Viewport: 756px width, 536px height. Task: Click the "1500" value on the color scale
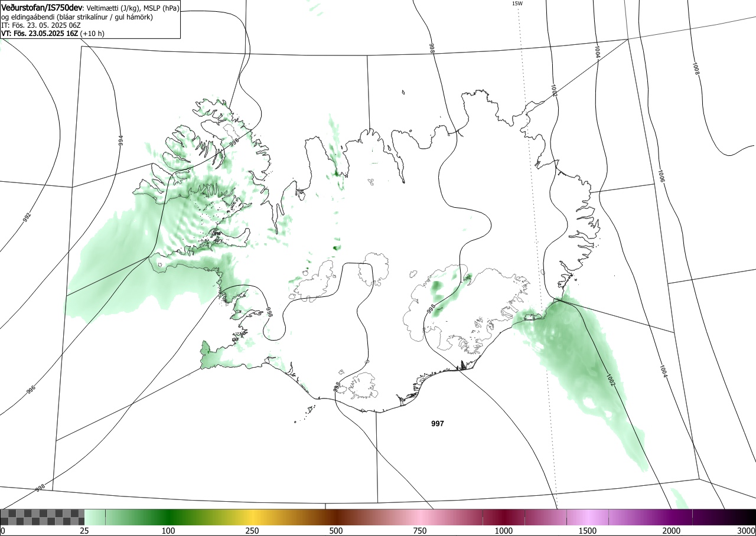point(588,531)
